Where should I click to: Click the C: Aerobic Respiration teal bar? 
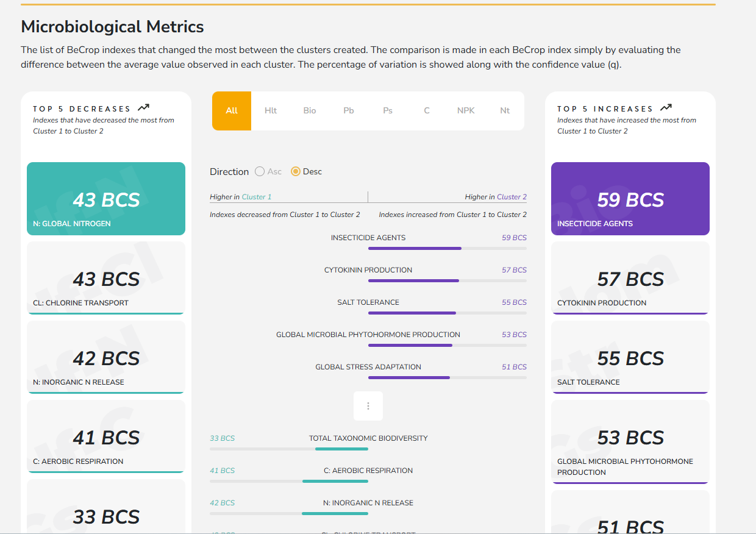pyautogui.click(x=335, y=482)
